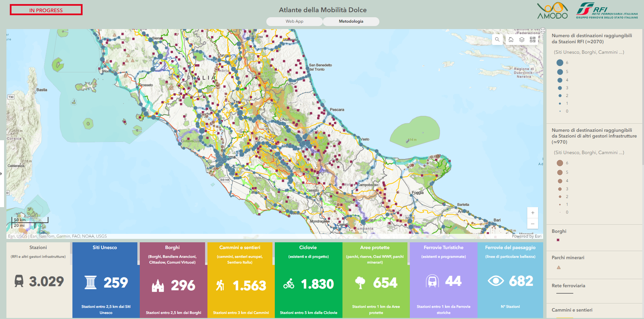Click the RFI Rete Ferroviaria Italiana logo
This screenshot has height=319, width=644.
click(607, 11)
